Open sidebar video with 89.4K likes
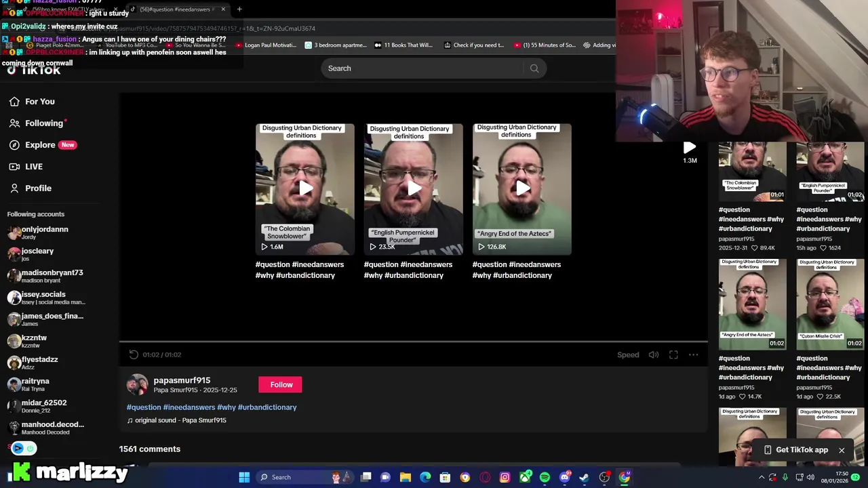 [753, 171]
